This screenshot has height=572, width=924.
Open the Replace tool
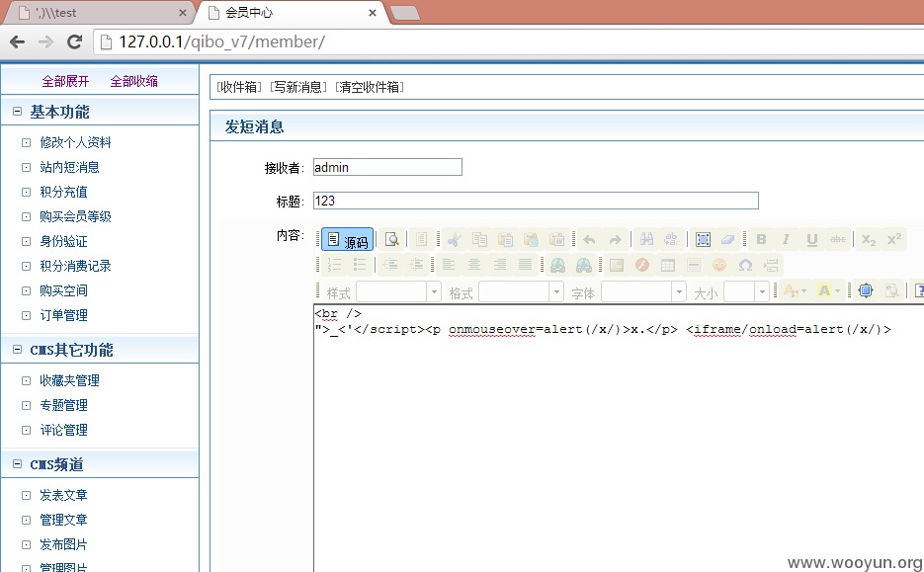pyautogui.click(x=672, y=239)
